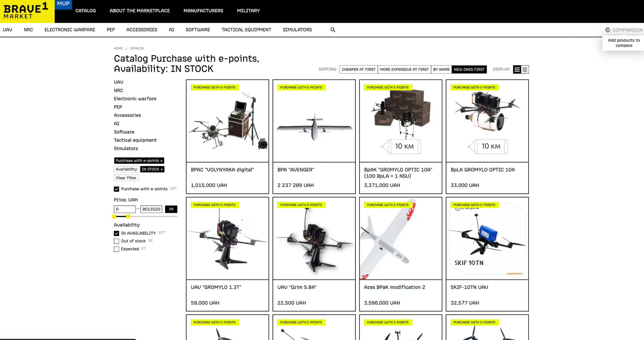Screen dimensions: 644x340
Task: Open the search magnifier icon
Action: 333,30
